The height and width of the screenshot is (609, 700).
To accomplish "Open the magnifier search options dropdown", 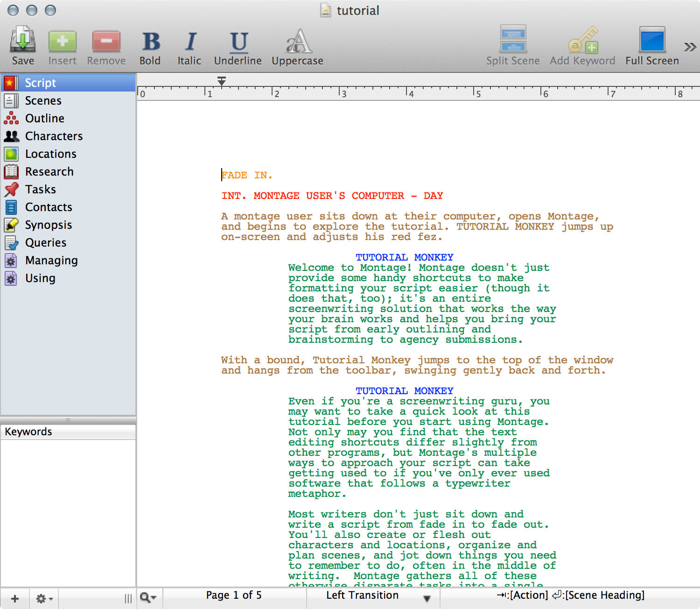I will (x=148, y=597).
